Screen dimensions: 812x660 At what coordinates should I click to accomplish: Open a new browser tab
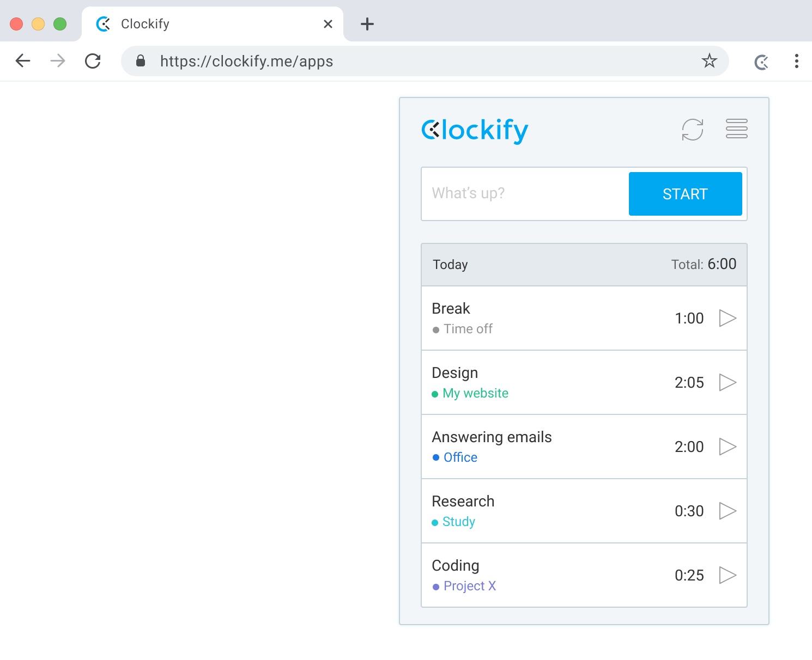(x=367, y=24)
